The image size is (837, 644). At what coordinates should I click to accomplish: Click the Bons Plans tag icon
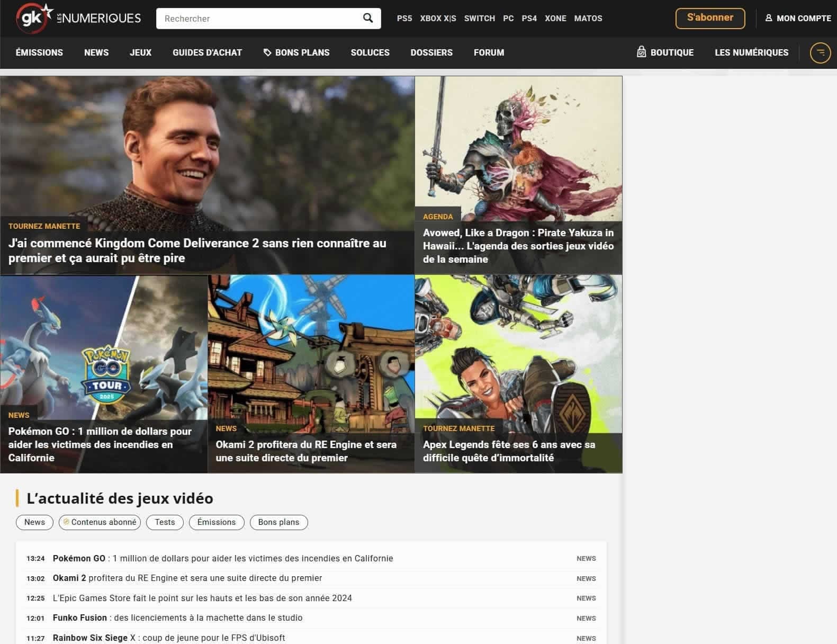pyautogui.click(x=267, y=52)
